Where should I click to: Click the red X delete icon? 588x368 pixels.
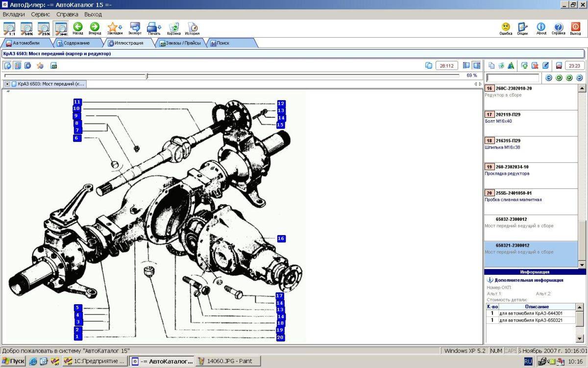click(x=535, y=65)
